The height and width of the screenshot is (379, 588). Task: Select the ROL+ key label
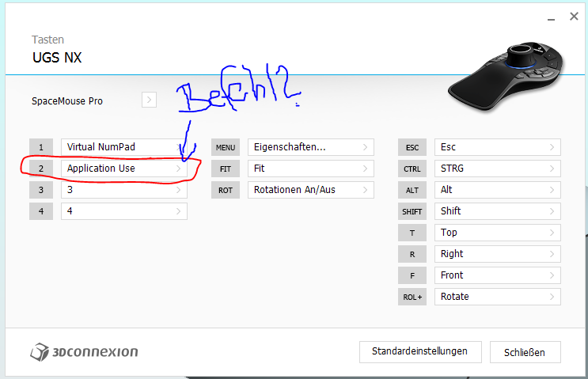pos(412,297)
